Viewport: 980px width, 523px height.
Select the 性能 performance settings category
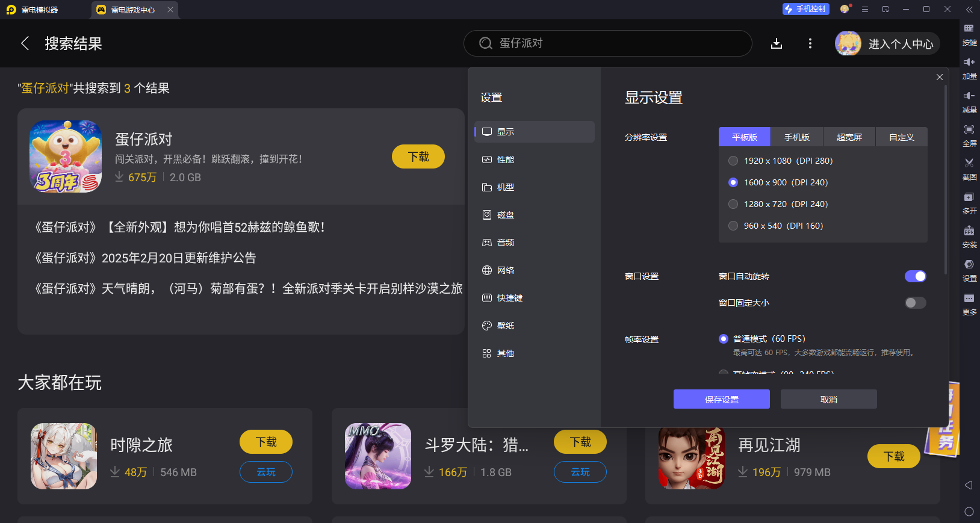pos(535,159)
